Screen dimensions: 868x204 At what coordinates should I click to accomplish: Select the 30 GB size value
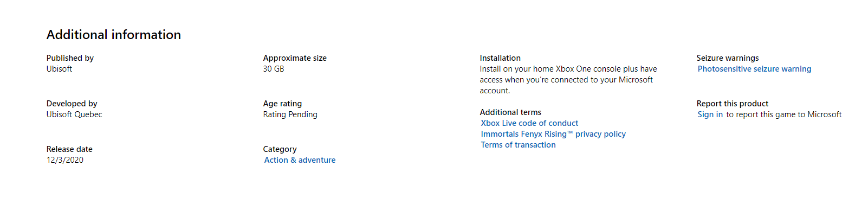[274, 69]
